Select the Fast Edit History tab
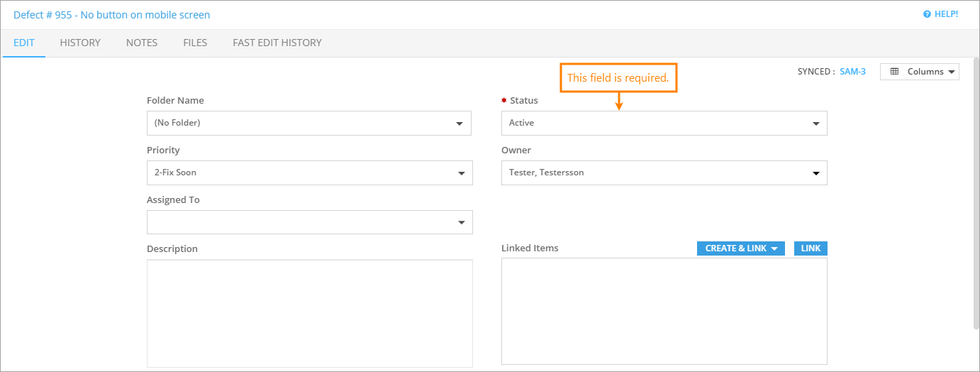Viewport: 980px width, 372px height. (277, 43)
